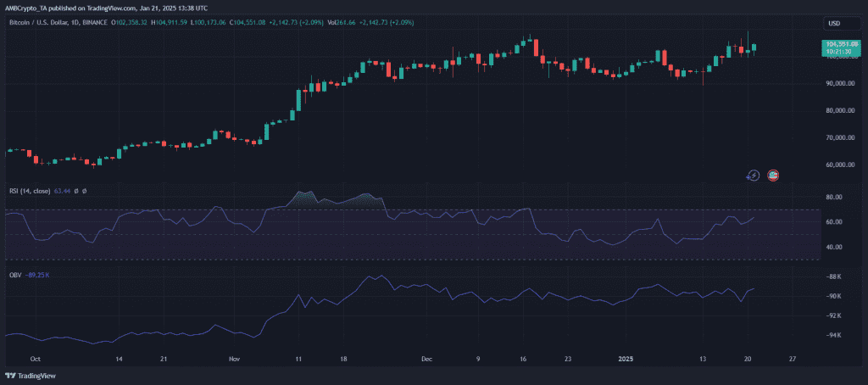Click the −94 K OBV axis label
Image resolution: width=868 pixels, height=385 pixels.
click(x=834, y=335)
